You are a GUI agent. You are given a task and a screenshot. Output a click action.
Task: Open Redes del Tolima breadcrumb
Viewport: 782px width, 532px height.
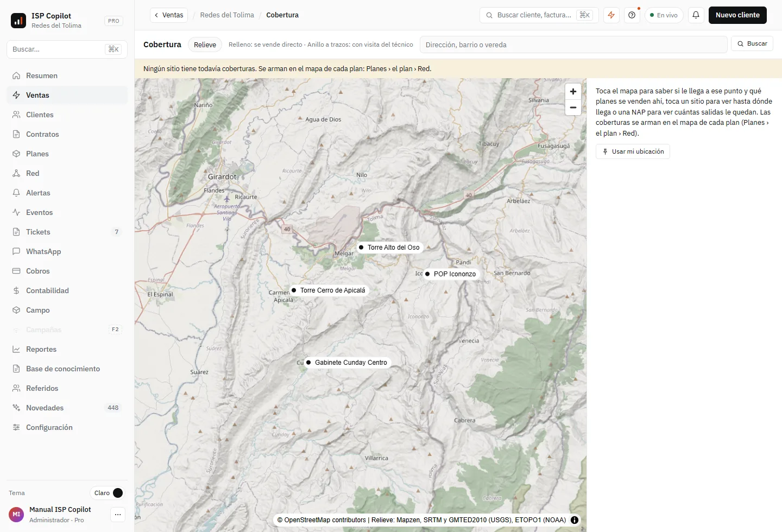[227, 15]
